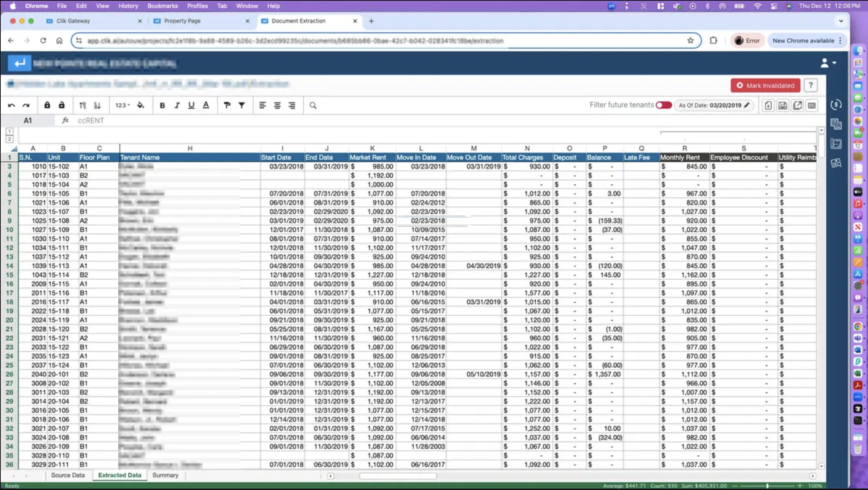Open the Error profile chip
The height and width of the screenshot is (490, 868).
click(x=747, y=40)
